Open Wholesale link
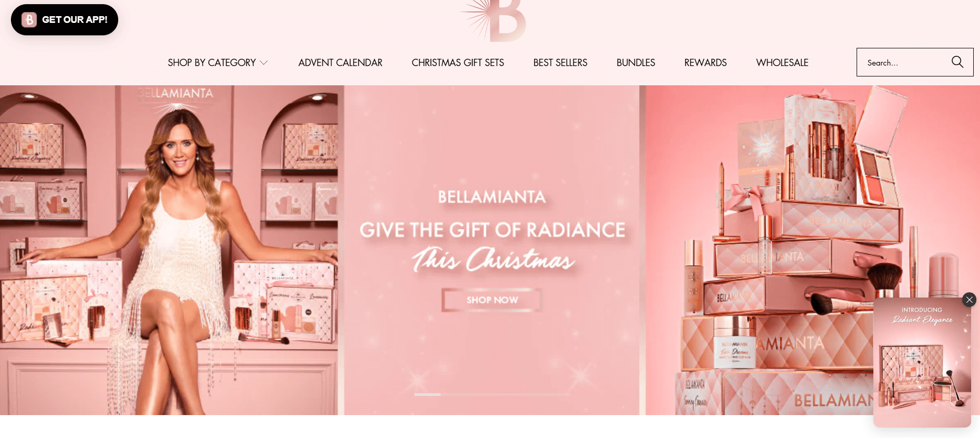This screenshot has width=980, height=438. [x=782, y=62]
